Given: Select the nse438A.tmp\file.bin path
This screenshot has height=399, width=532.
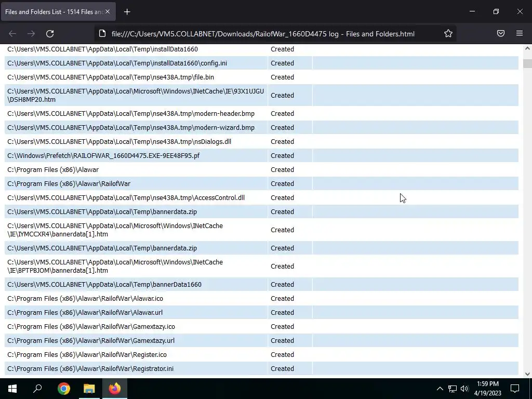Looking at the screenshot, I should point(111,77).
